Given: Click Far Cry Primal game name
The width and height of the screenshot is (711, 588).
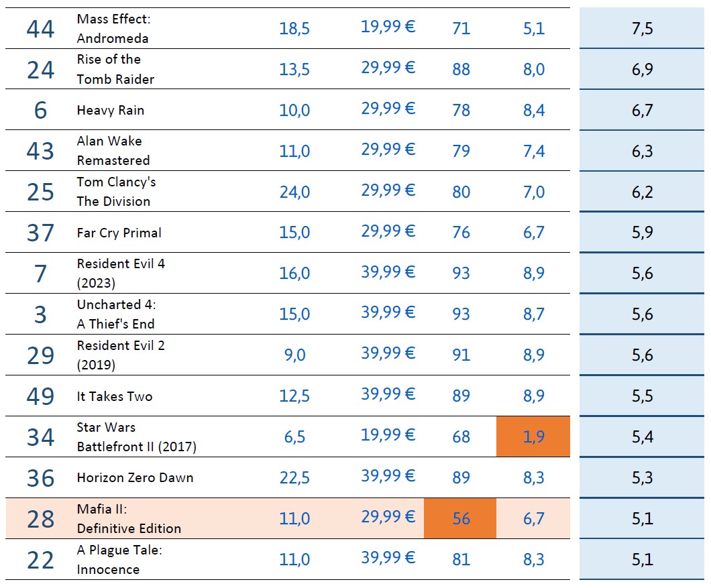Looking at the screenshot, I should click(119, 233).
